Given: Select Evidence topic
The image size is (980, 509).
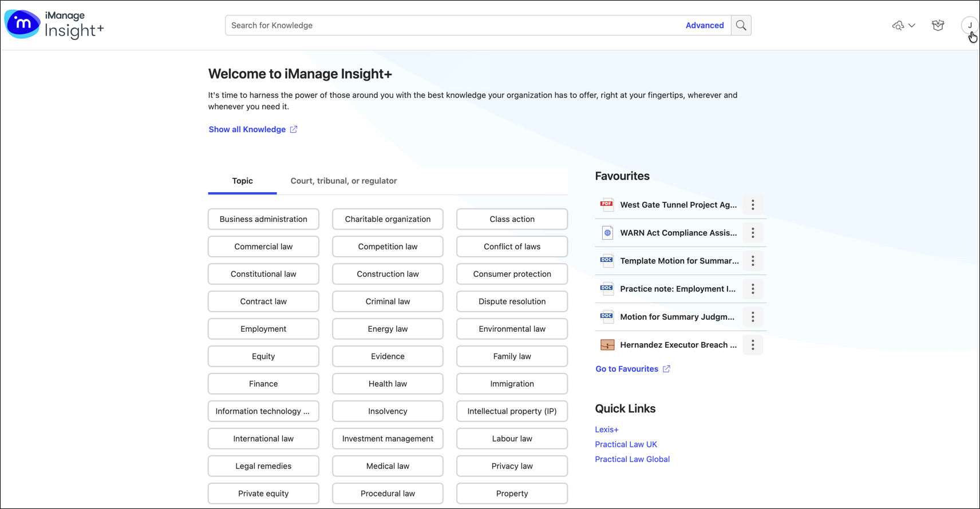Looking at the screenshot, I should point(388,356).
